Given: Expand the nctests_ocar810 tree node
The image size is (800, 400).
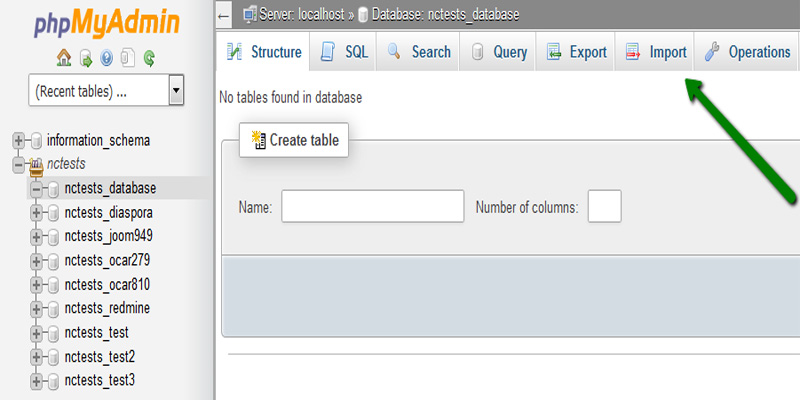Looking at the screenshot, I should coord(36,285).
